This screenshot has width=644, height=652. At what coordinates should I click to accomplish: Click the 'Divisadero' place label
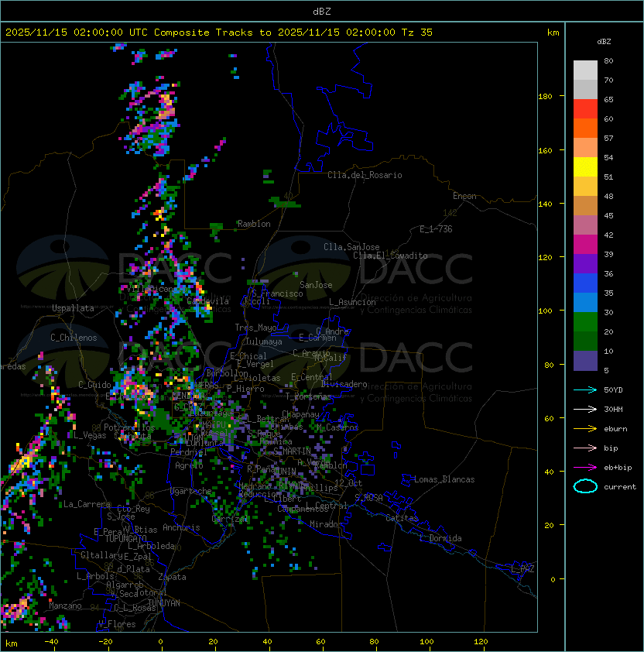pyautogui.click(x=344, y=384)
